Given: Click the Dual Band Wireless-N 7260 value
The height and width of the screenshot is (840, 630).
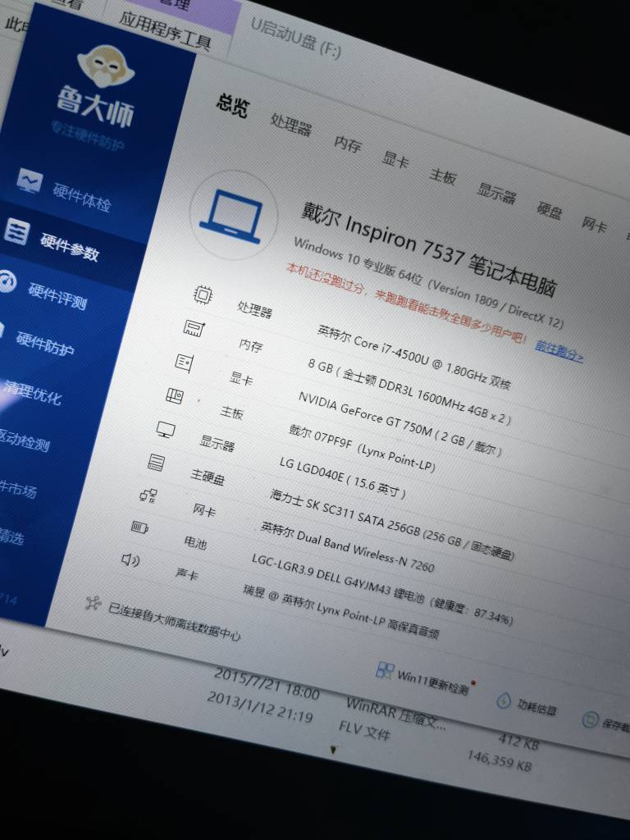Looking at the screenshot, I should 347,546.
